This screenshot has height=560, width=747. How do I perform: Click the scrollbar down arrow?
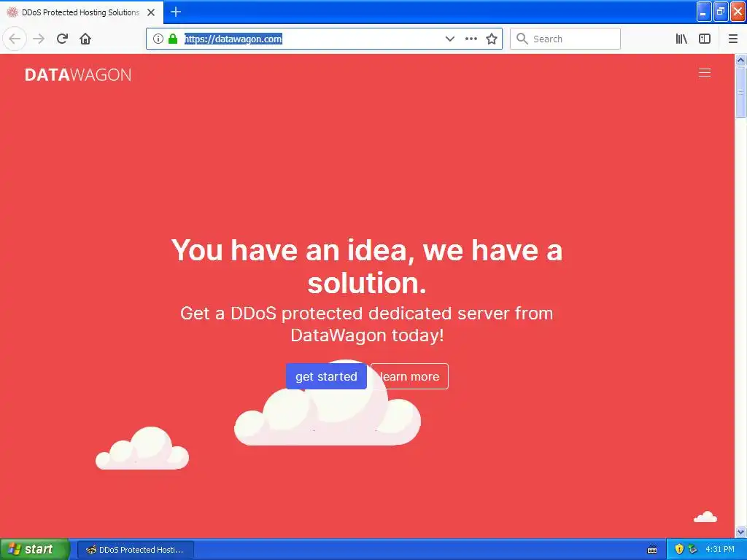[x=741, y=532]
